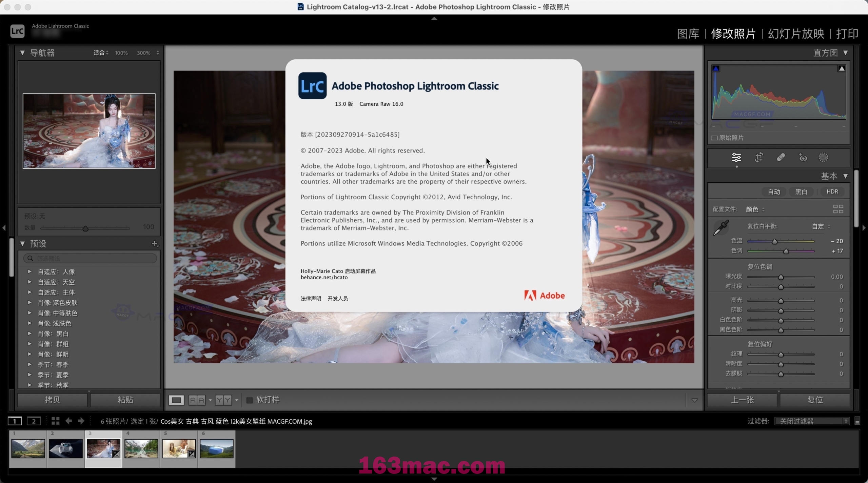Select filmstrip thumbnail number 6 landscape
Screen dimensions: 868x483
point(217,448)
